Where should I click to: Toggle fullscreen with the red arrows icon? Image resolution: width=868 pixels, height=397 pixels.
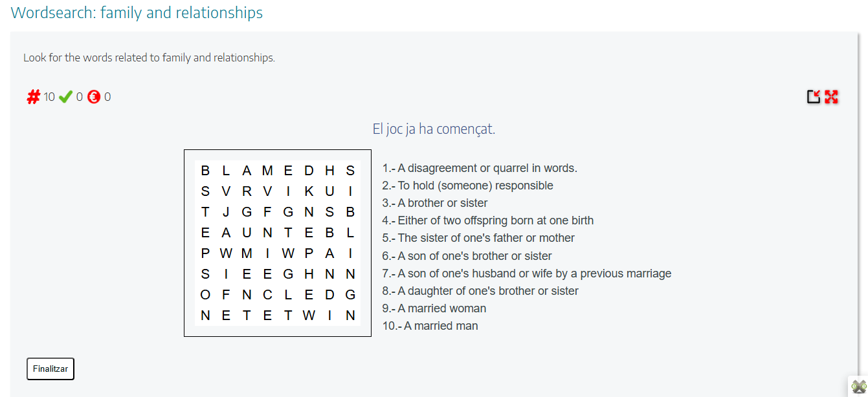pos(831,97)
